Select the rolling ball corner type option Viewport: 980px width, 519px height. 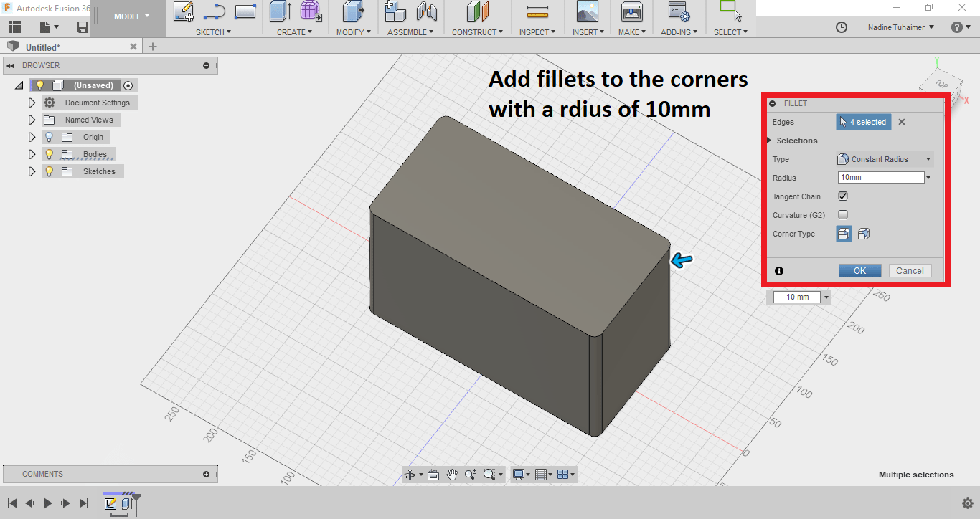[x=844, y=234]
